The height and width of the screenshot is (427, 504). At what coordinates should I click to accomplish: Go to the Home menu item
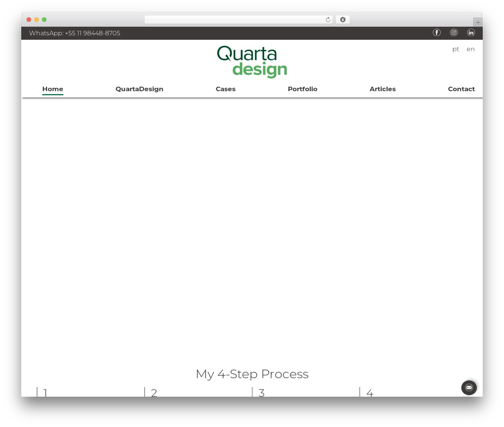[x=53, y=89]
